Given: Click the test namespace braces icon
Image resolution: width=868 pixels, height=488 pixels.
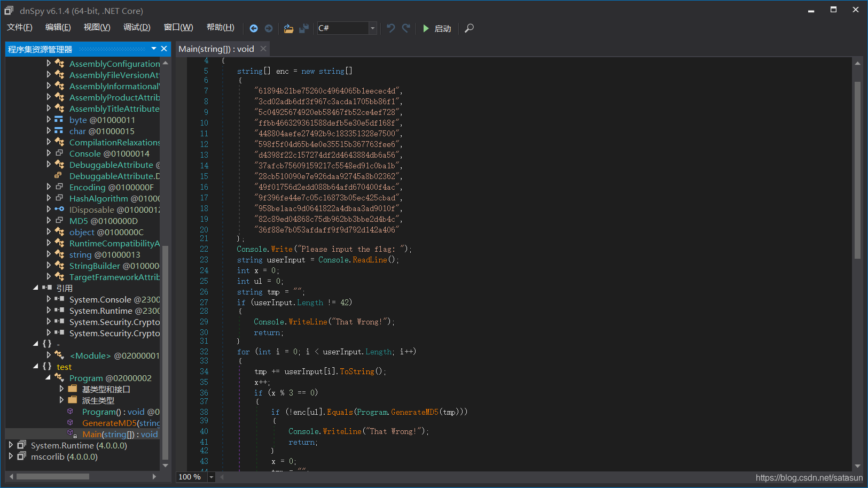Looking at the screenshot, I should coord(47,367).
